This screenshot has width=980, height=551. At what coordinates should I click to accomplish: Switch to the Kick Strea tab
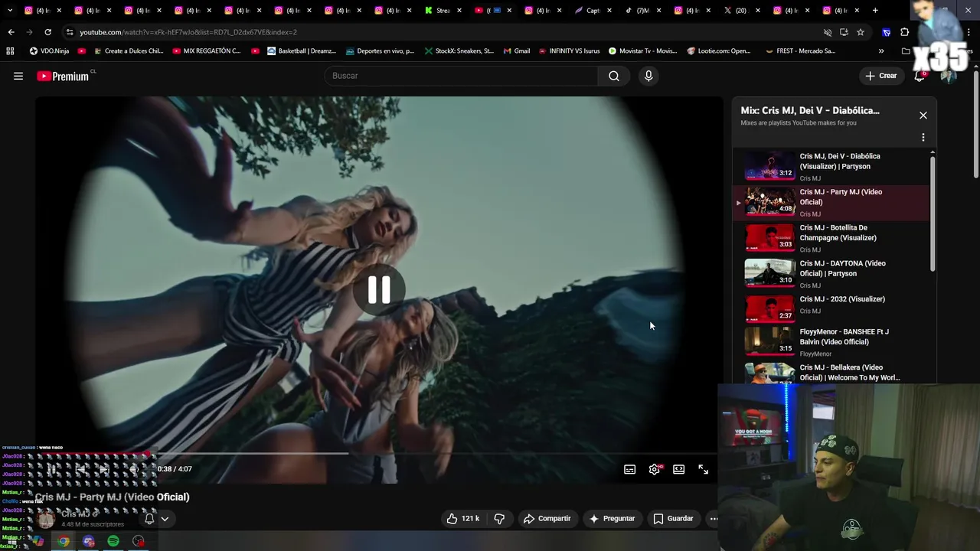click(443, 11)
